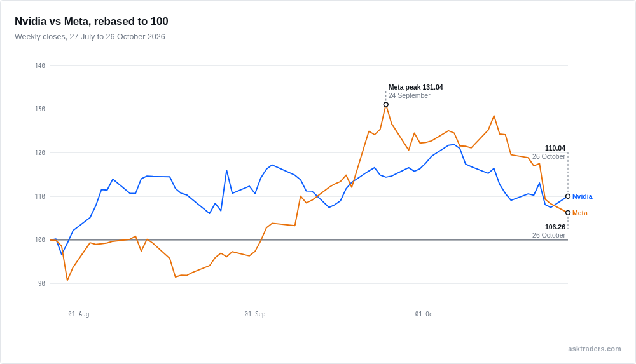Screen dimensions: 636x364
Task: Select the blue Nvidia series label
Action: pos(582,196)
